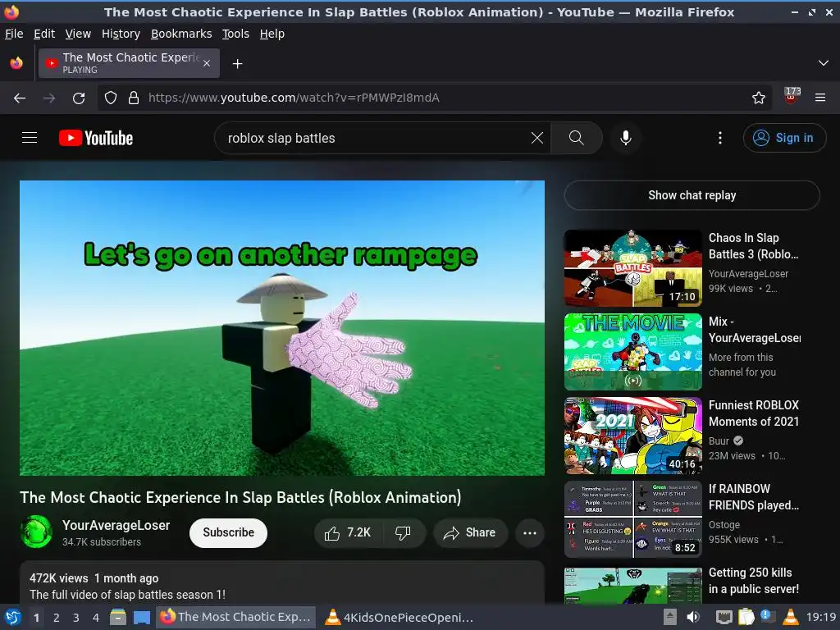840x630 pixels.
Task: Open the uBlock extension icon showing 173
Action: click(792, 97)
